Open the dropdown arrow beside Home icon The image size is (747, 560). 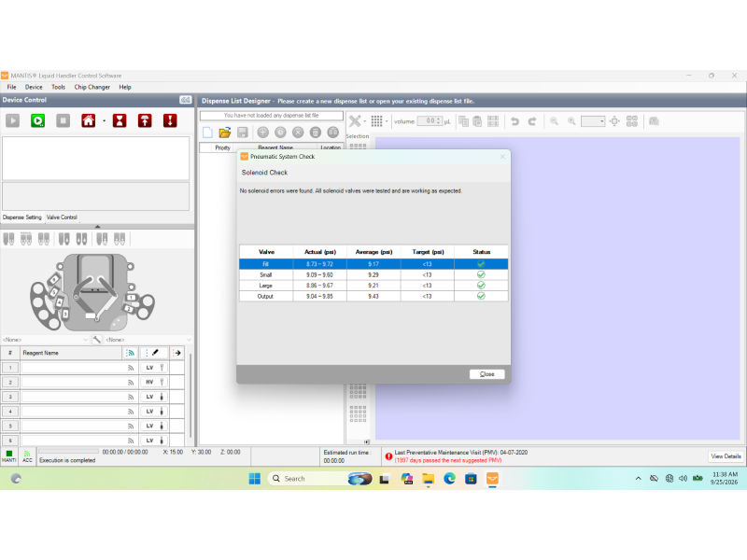point(104,121)
